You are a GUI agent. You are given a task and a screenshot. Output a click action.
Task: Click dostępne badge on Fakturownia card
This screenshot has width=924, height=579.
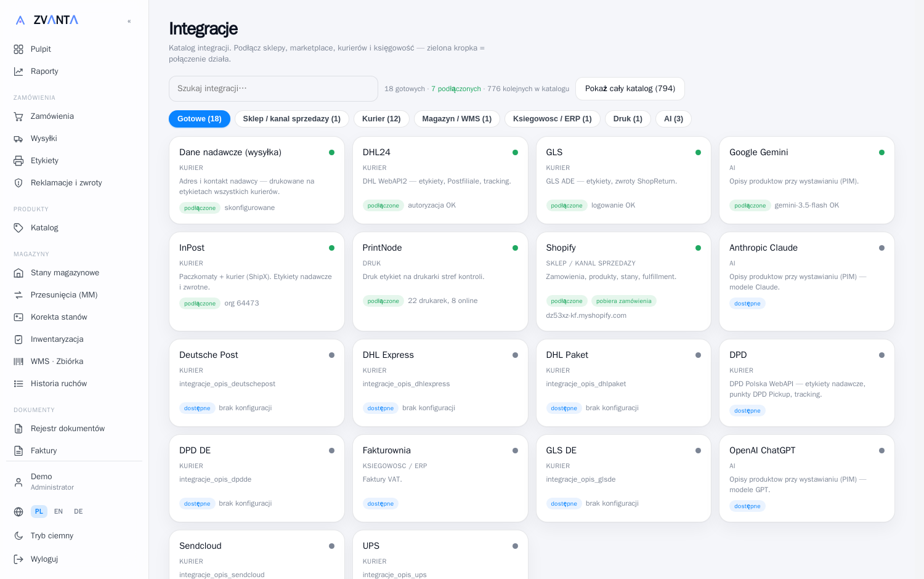click(381, 504)
